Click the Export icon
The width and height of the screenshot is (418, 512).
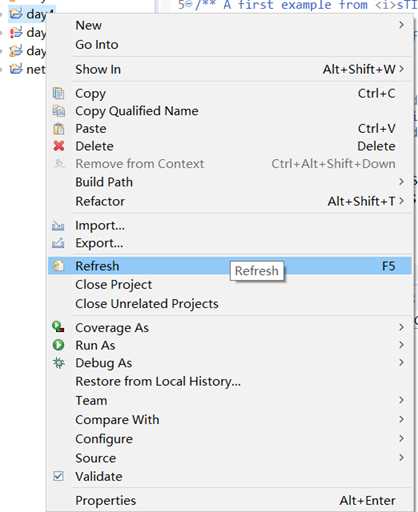coord(58,243)
